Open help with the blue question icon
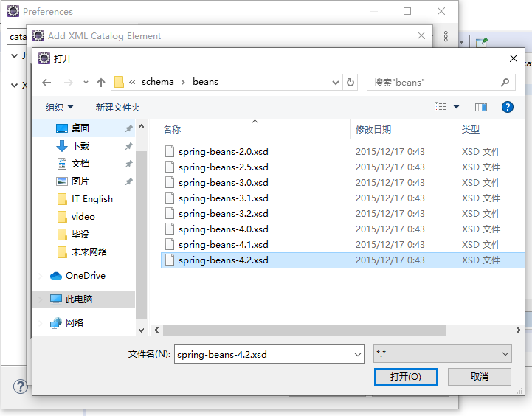Screen dimensions: 532x416 [x=507, y=107]
